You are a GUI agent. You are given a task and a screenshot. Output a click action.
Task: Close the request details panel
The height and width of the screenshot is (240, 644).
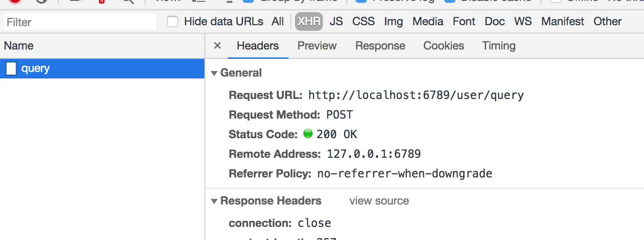217,46
